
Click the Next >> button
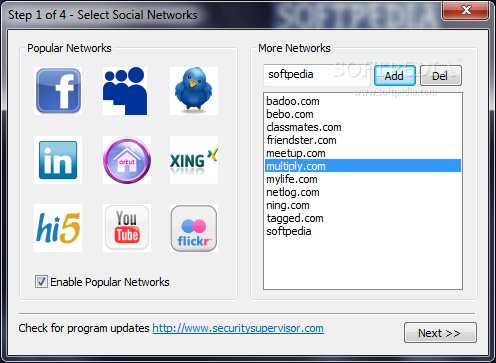click(440, 333)
